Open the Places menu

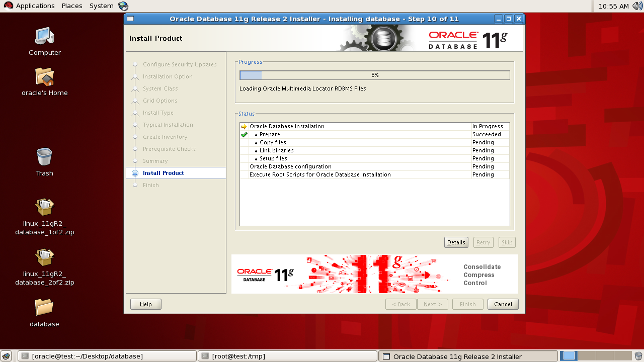pyautogui.click(x=72, y=6)
